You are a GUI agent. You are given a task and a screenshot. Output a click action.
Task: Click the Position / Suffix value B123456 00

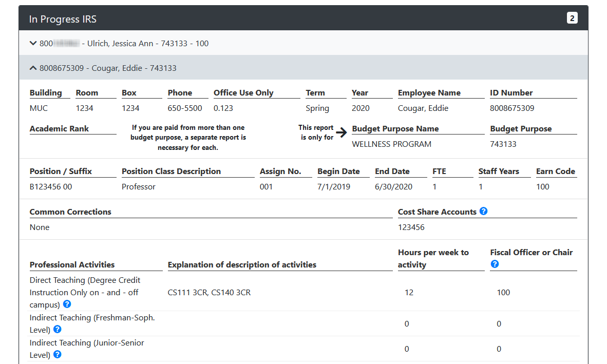pos(51,187)
